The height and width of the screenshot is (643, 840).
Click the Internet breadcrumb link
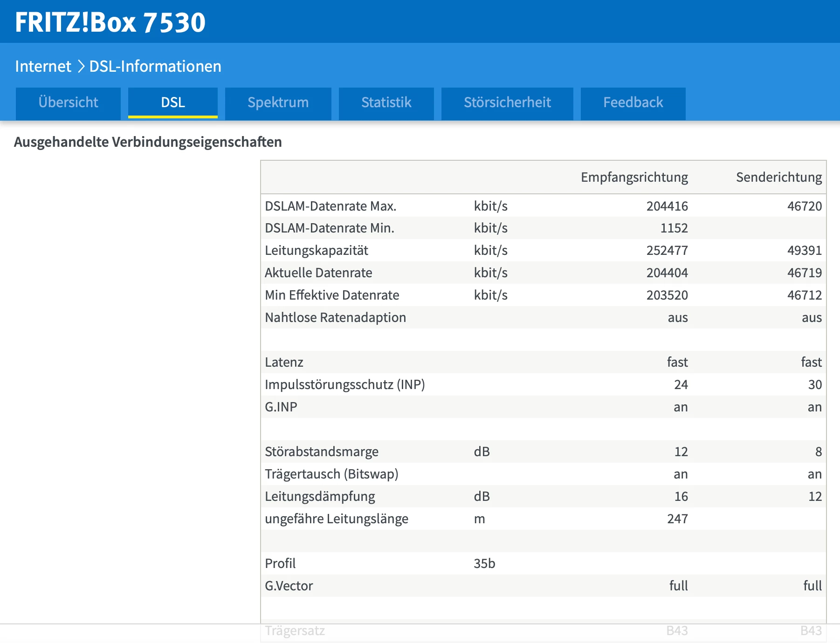pyautogui.click(x=43, y=66)
